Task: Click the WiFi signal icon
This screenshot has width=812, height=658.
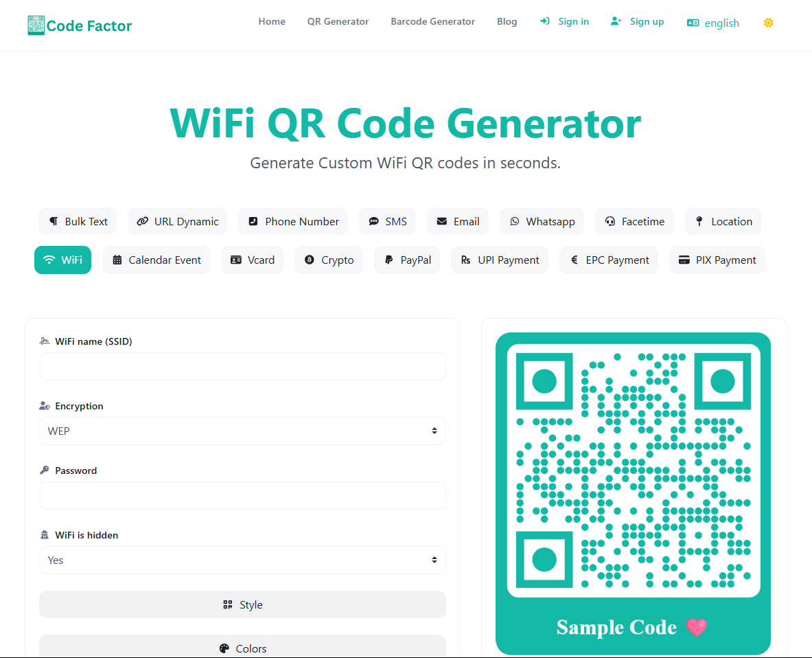Action: tap(49, 260)
